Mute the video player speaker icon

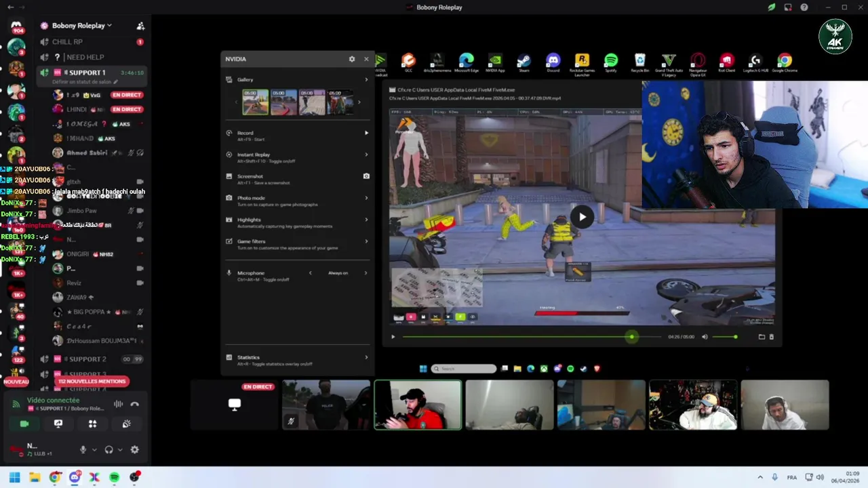pyautogui.click(x=705, y=337)
